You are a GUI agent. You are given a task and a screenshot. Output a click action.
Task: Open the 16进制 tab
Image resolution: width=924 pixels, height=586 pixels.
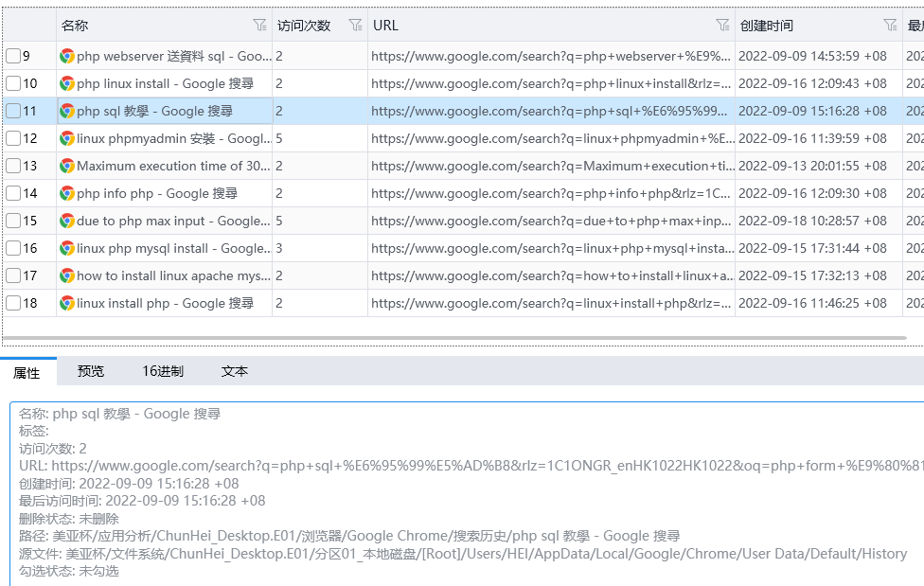pyautogui.click(x=163, y=372)
